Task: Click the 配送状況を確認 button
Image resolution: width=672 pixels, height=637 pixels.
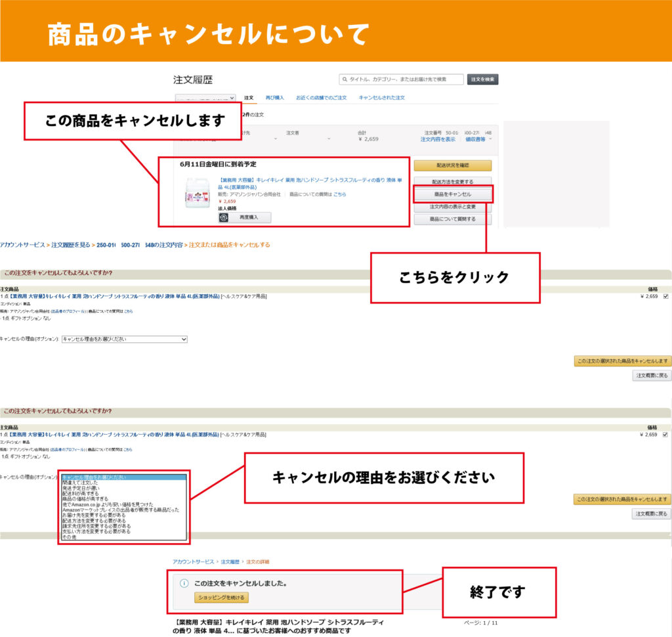Action: [453, 165]
